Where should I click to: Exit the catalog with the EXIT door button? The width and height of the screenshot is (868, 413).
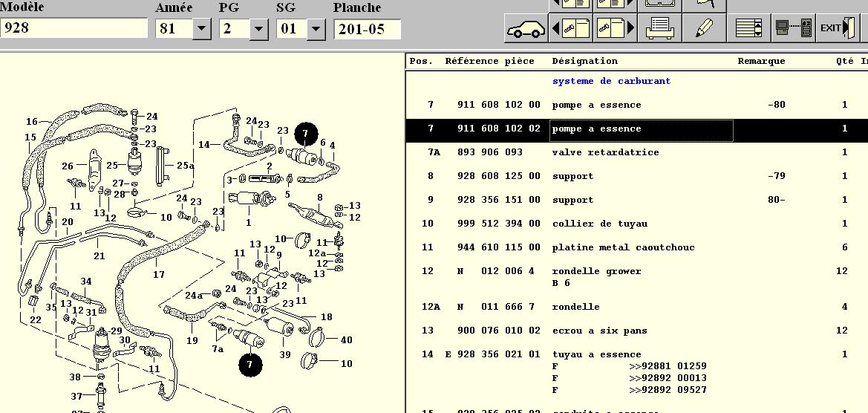(837, 27)
